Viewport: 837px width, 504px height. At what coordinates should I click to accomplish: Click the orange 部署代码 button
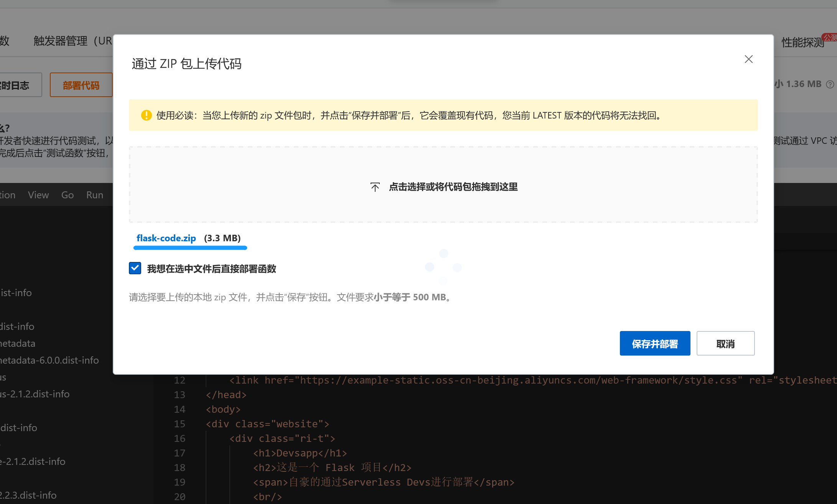coord(81,84)
